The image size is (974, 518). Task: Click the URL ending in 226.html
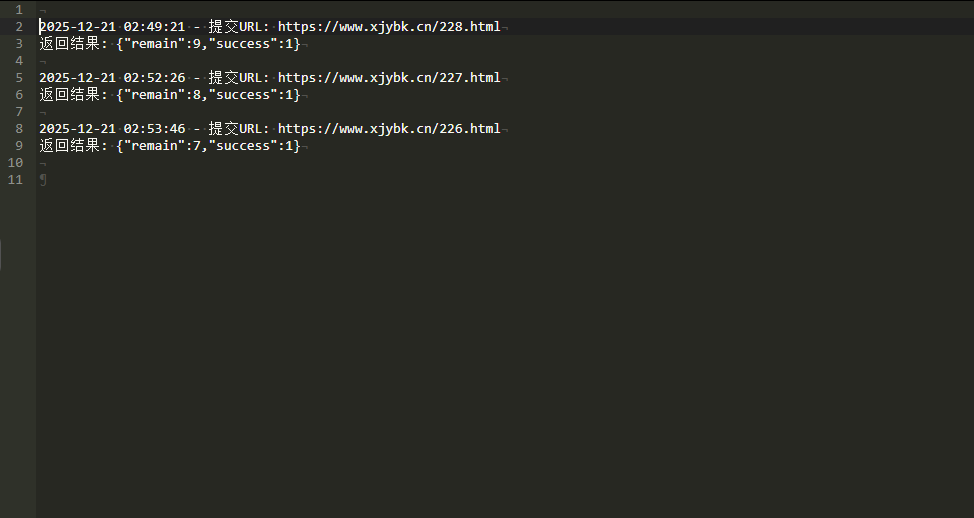point(389,129)
